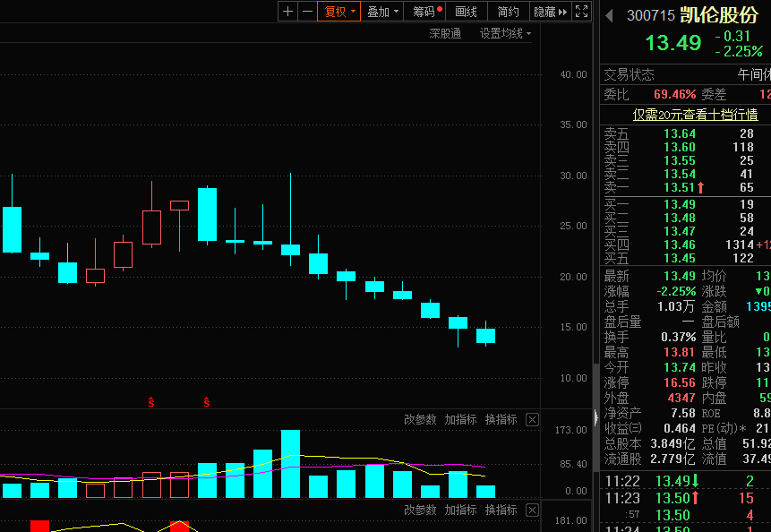Click the plus zoom-in chart icon

[287, 12]
